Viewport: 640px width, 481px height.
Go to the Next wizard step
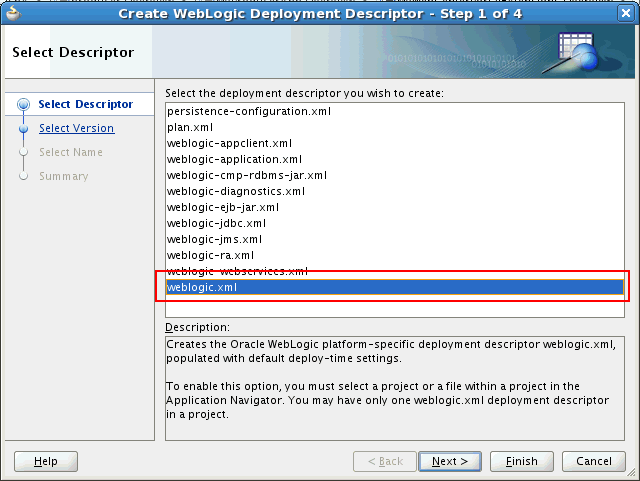click(x=450, y=461)
